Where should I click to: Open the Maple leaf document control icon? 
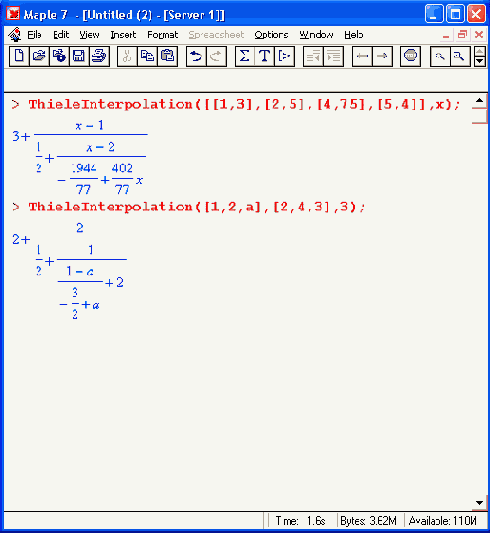pos(14,35)
